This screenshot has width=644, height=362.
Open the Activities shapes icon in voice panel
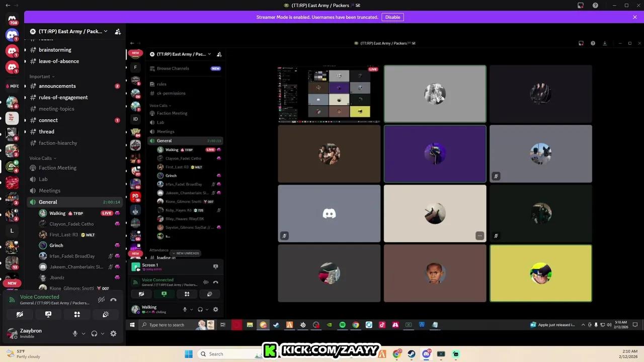[x=77, y=314]
